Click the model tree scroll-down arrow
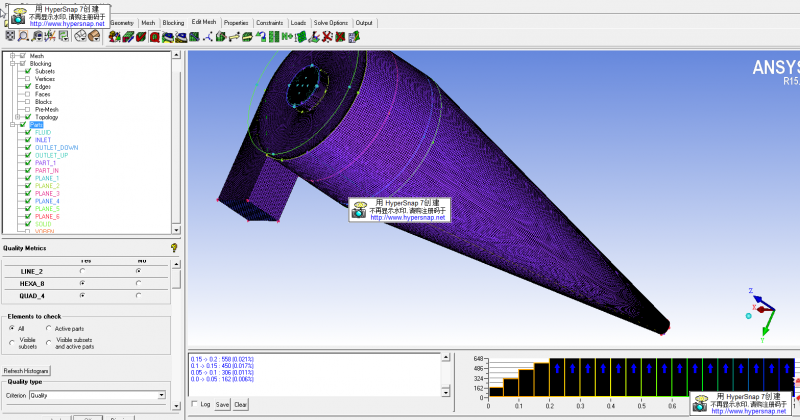Screen dimensions: 800x420 [176, 230]
